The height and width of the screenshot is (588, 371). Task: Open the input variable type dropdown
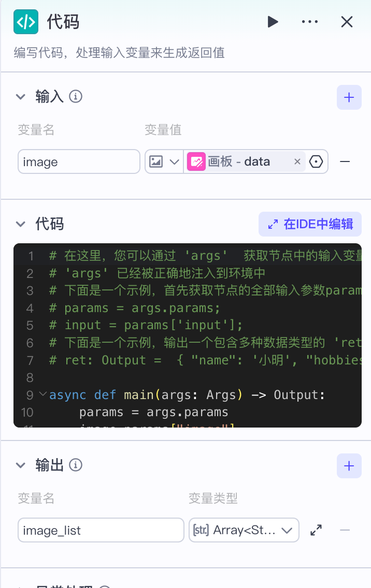click(175, 161)
